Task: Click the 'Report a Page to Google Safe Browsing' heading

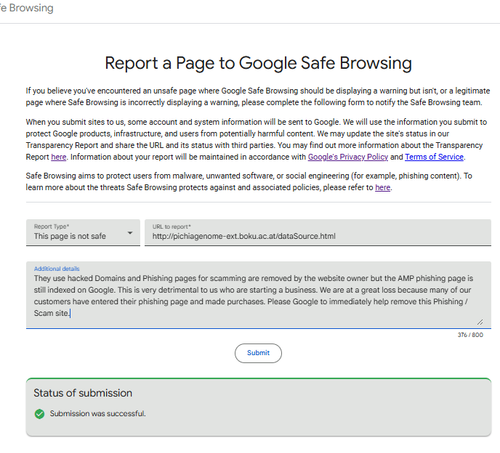Action: click(x=258, y=63)
